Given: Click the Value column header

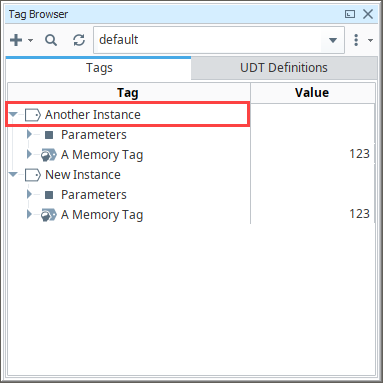Looking at the screenshot, I should [x=312, y=93].
